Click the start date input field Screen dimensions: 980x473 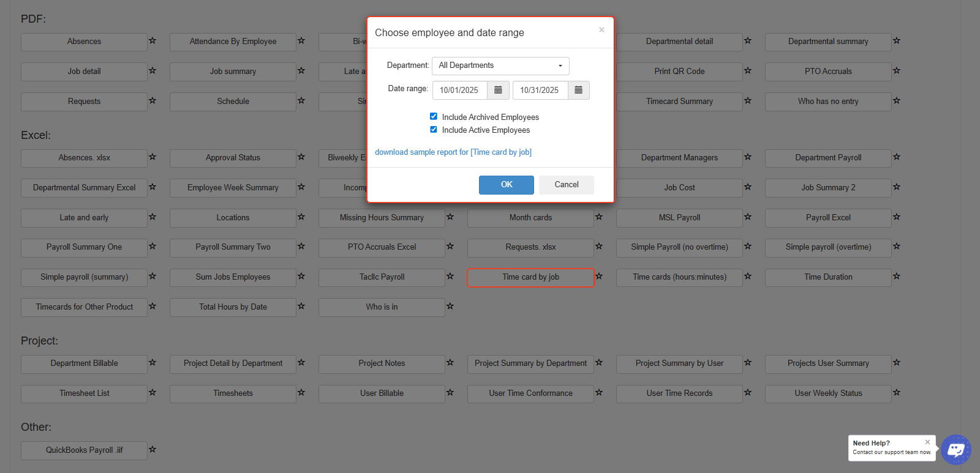tap(459, 90)
